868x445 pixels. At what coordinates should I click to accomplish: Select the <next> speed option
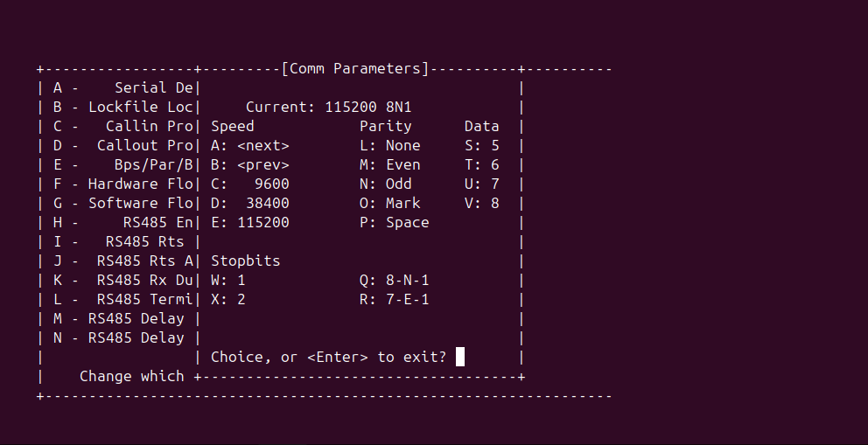pyautogui.click(x=250, y=145)
